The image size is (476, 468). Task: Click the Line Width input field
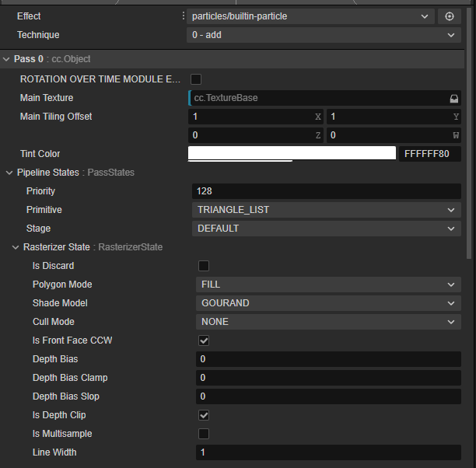(328, 452)
